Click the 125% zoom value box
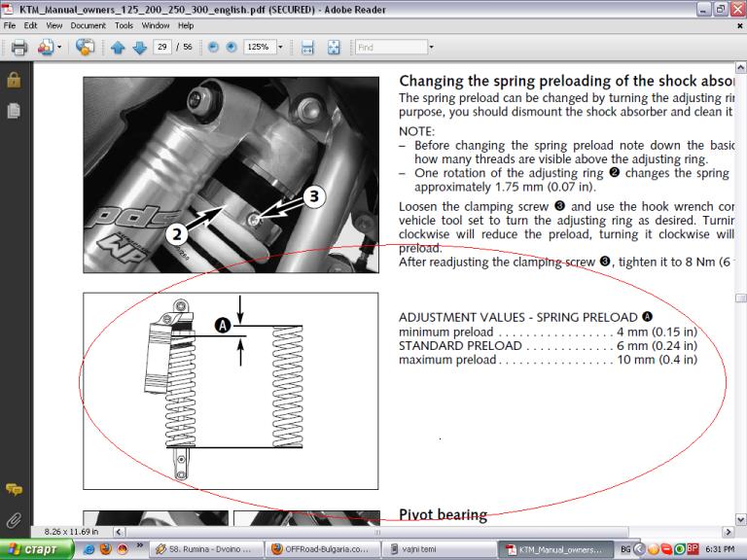Screen dimensions: 747x560 [260, 47]
